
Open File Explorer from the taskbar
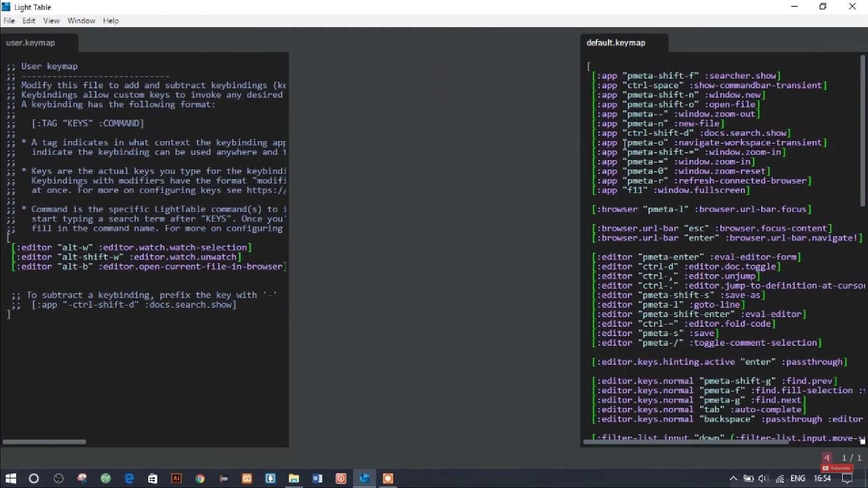(293, 478)
